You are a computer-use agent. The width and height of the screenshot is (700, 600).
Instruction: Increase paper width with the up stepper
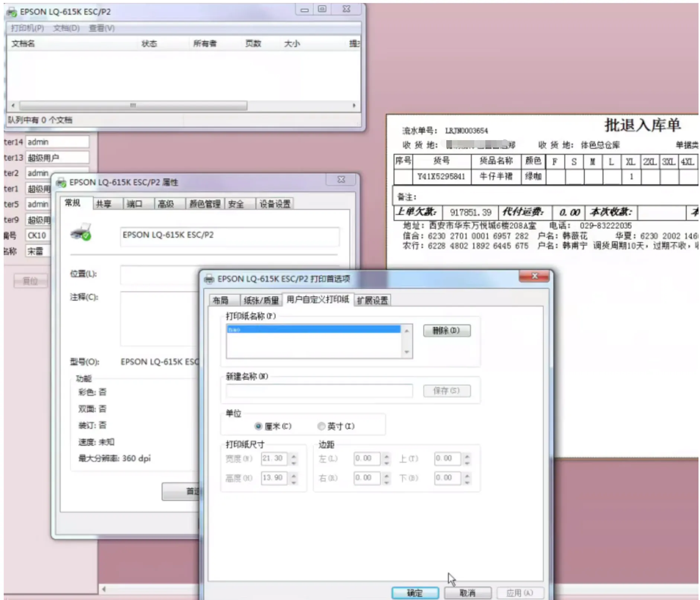(294, 455)
